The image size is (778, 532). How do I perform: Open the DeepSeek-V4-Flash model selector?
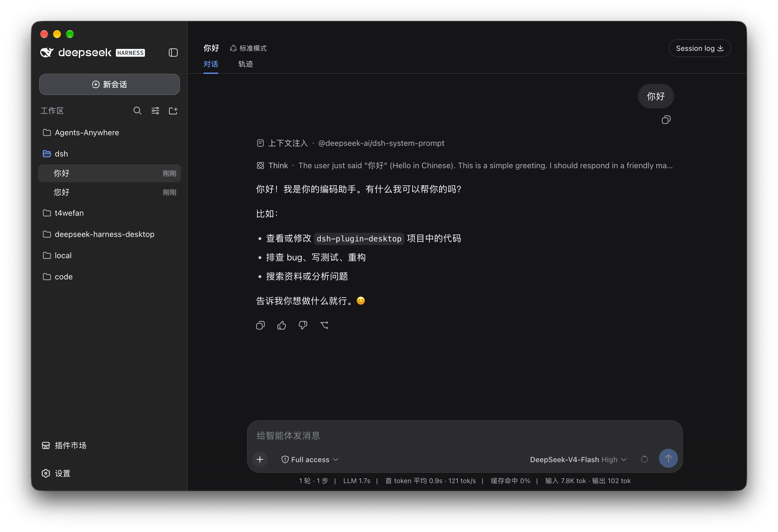tap(578, 459)
